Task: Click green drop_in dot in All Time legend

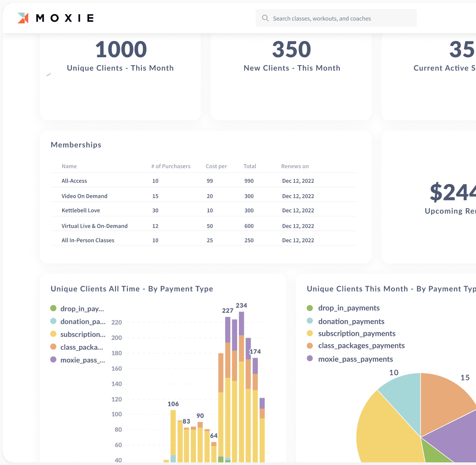Action: point(53,309)
